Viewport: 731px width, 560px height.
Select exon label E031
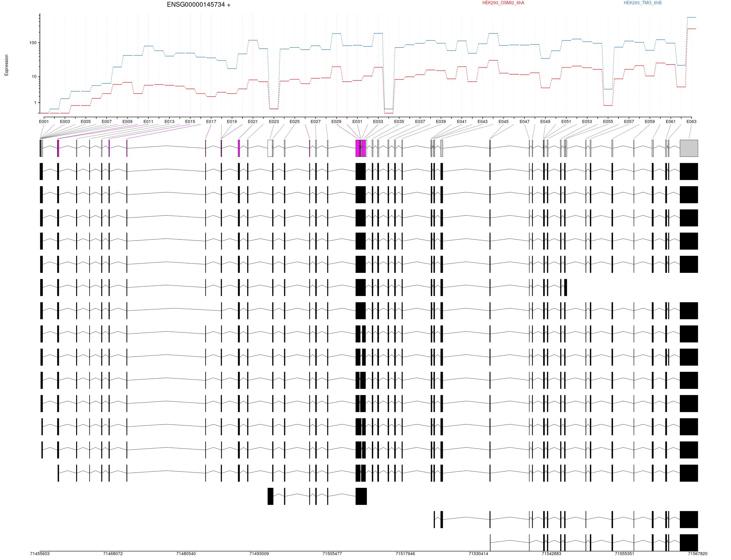tap(357, 122)
